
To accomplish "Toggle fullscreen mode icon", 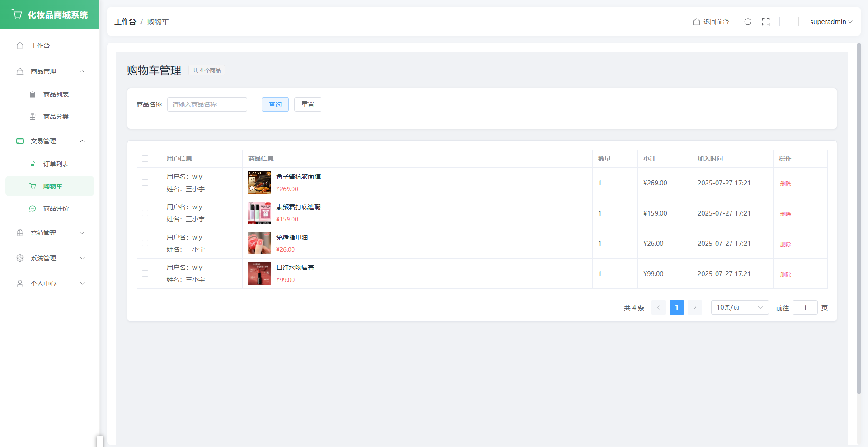I will pos(766,22).
